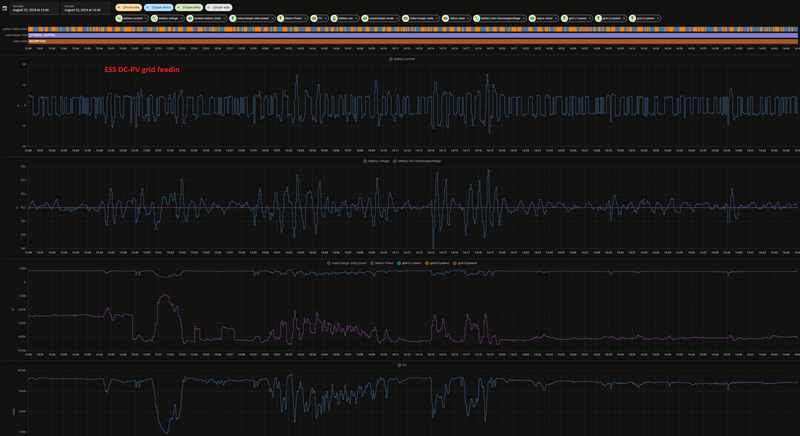Toggle battery current series in chart legend

click(x=402, y=59)
